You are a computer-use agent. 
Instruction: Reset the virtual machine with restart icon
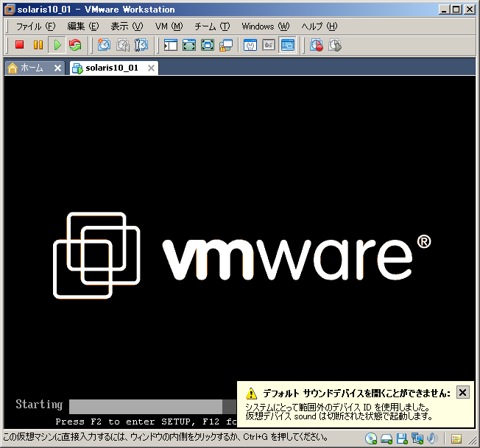click(x=75, y=45)
